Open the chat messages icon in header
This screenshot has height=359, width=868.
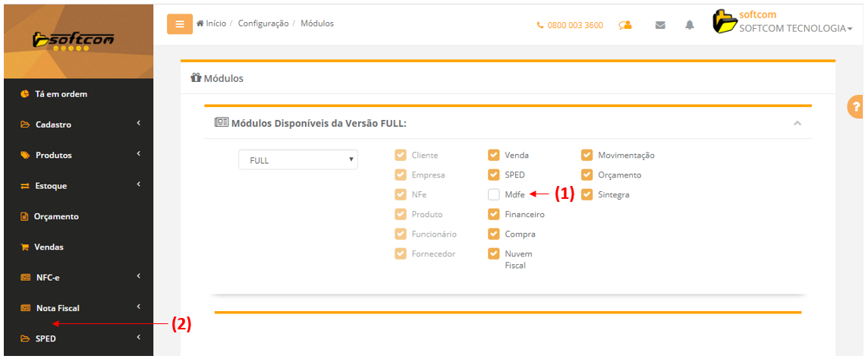pyautogui.click(x=625, y=25)
